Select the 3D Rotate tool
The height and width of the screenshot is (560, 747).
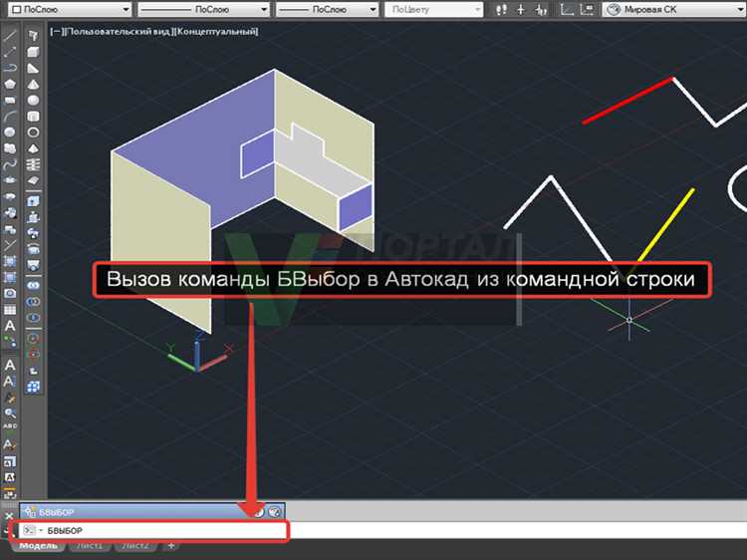click(33, 355)
